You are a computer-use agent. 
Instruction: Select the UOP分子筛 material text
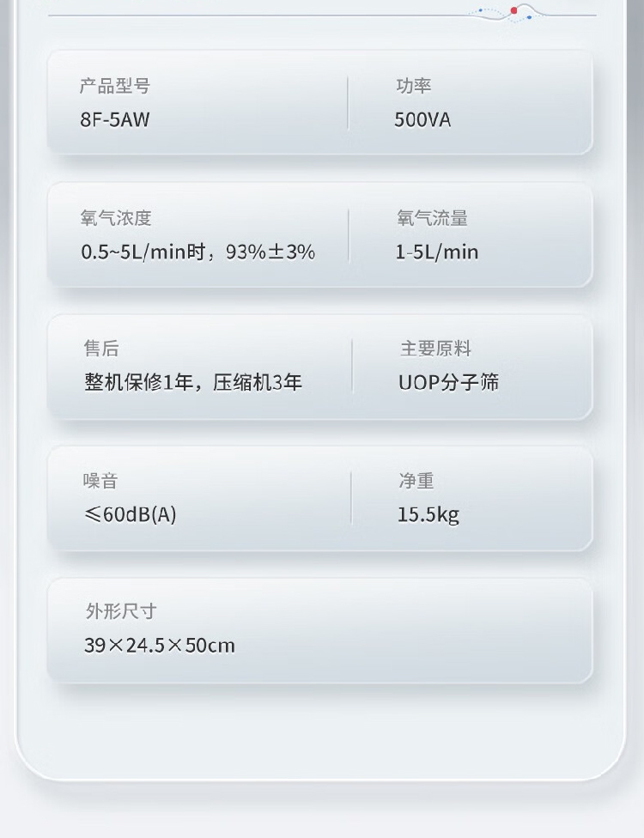(448, 382)
